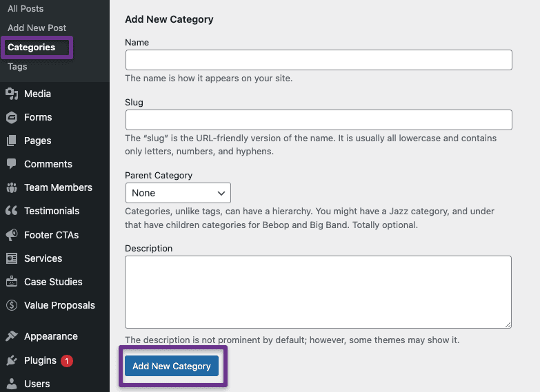Click the Forms sidebar icon
Screen dimensions: 540x392
coord(11,117)
